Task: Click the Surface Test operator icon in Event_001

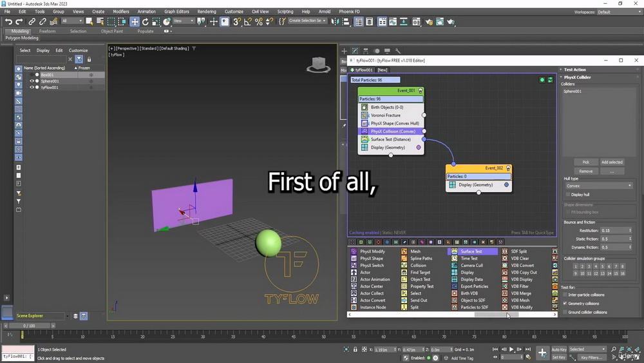Action: pyautogui.click(x=365, y=139)
